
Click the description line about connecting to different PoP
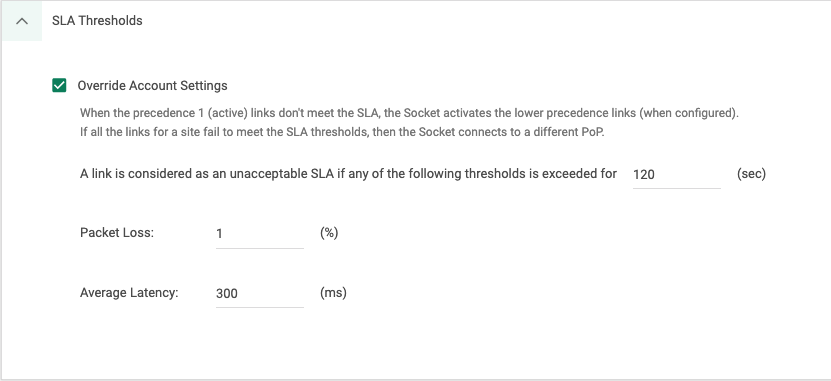[x=342, y=132]
